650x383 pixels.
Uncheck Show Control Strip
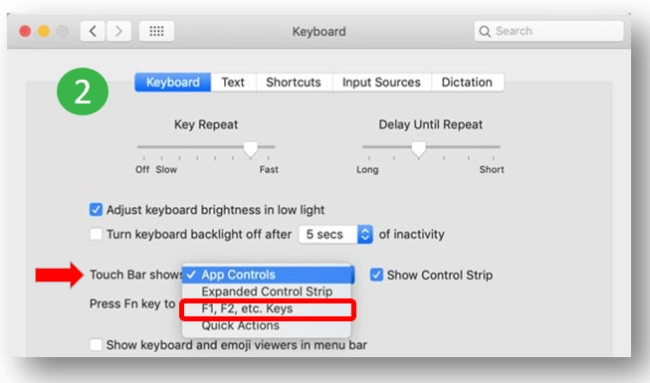(376, 274)
